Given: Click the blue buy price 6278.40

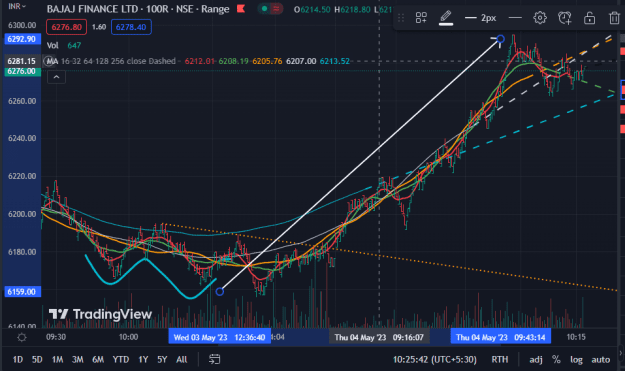Looking at the screenshot, I should 131,27.
